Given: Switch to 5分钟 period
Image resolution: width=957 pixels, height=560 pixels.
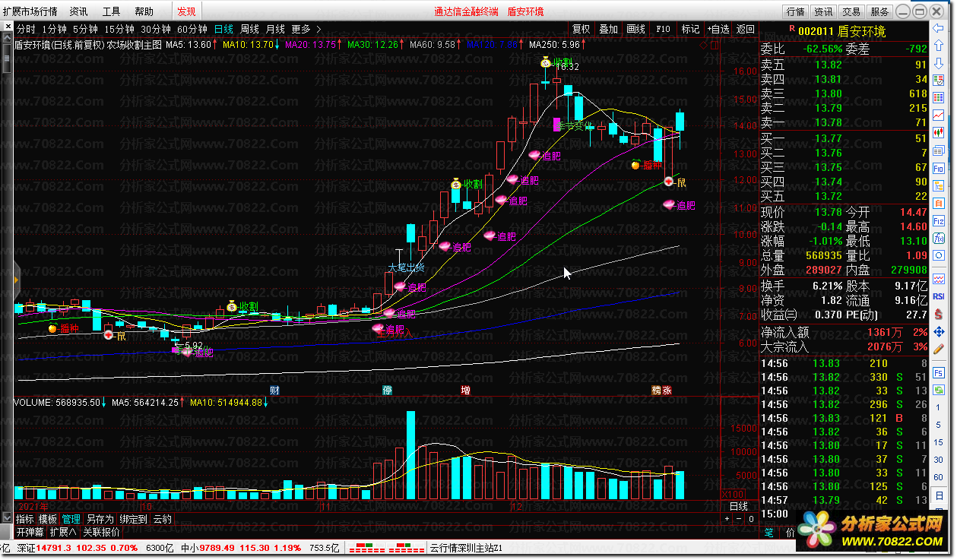Looking at the screenshot, I should [x=86, y=29].
